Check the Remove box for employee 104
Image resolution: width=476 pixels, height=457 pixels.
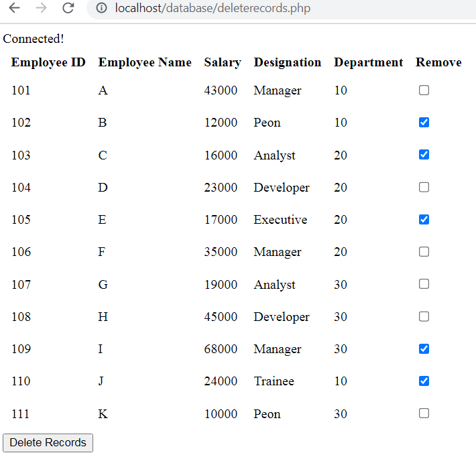424,187
